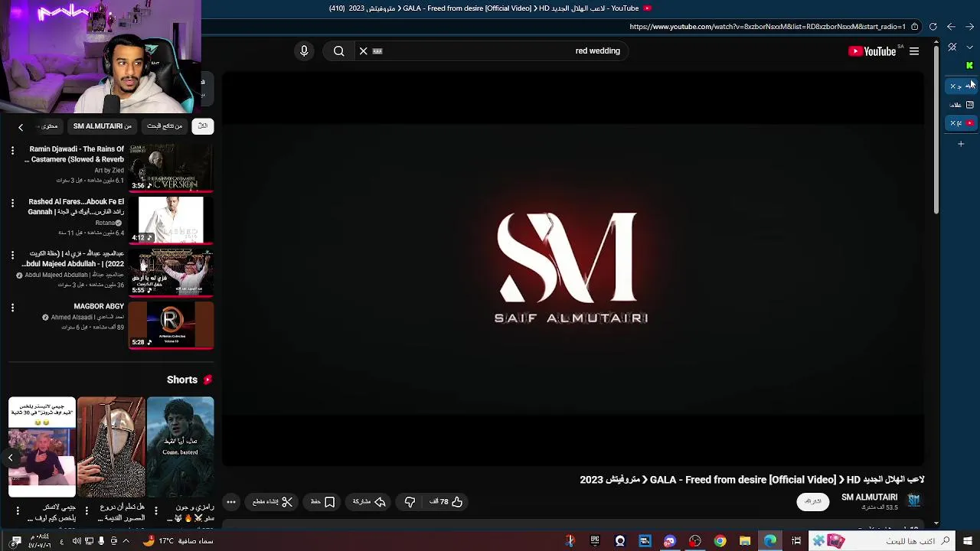Dislike the video with thumbs down
The height and width of the screenshot is (551, 980).
coord(410,502)
